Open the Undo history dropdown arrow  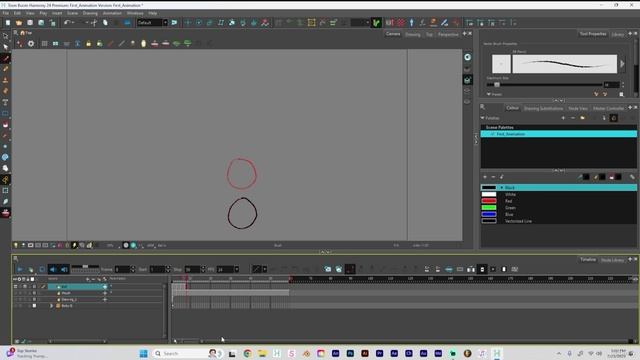73,23
